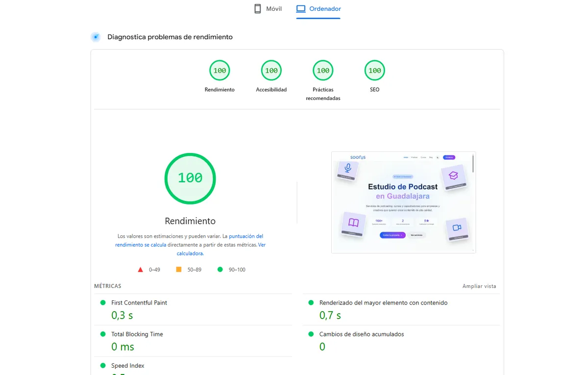588x375 pixels.
Task: Click the green 90–100 legend dot
Action: [220, 269]
